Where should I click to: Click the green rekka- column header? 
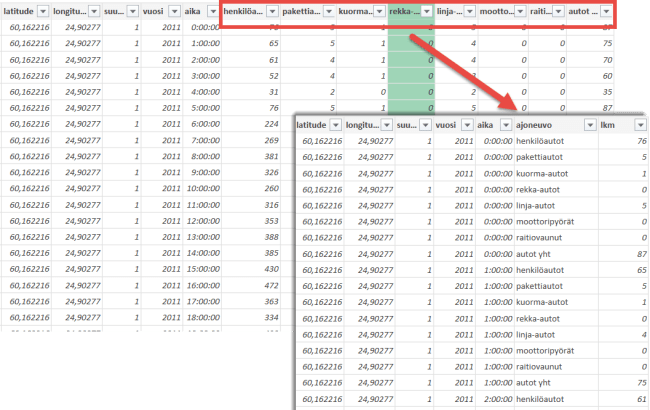404,11
